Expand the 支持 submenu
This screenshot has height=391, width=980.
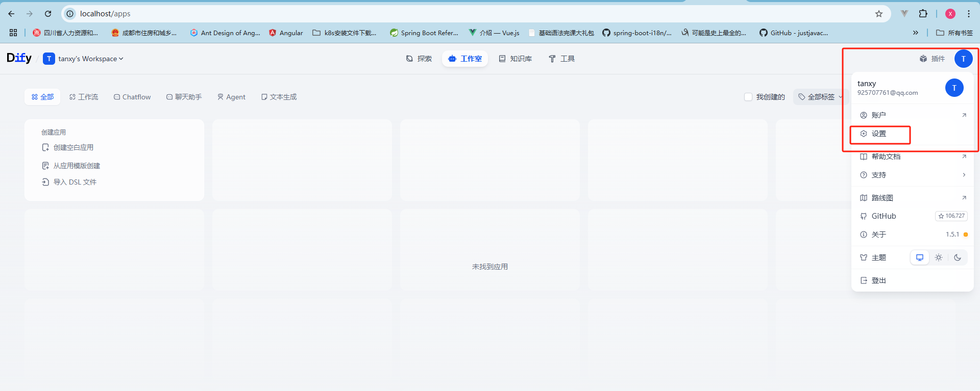tap(913, 175)
